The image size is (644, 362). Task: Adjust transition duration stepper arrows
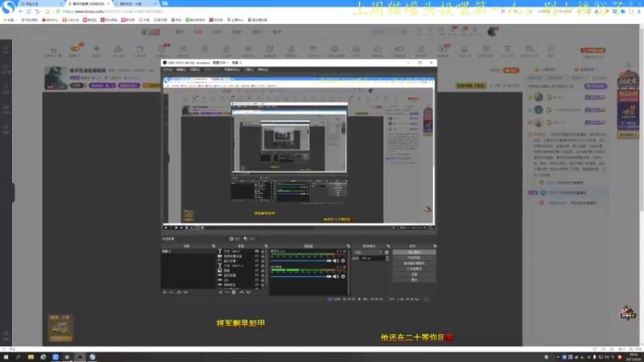coord(387,258)
